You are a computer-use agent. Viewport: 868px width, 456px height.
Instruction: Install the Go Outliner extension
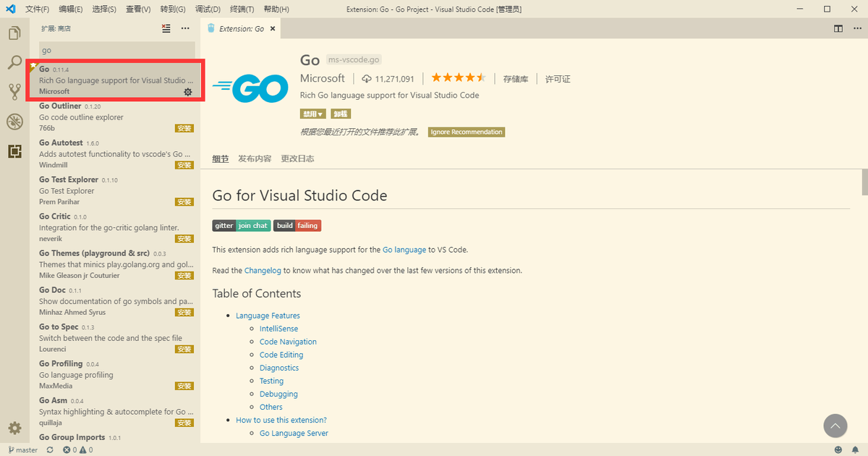click(x=184, y=129)
